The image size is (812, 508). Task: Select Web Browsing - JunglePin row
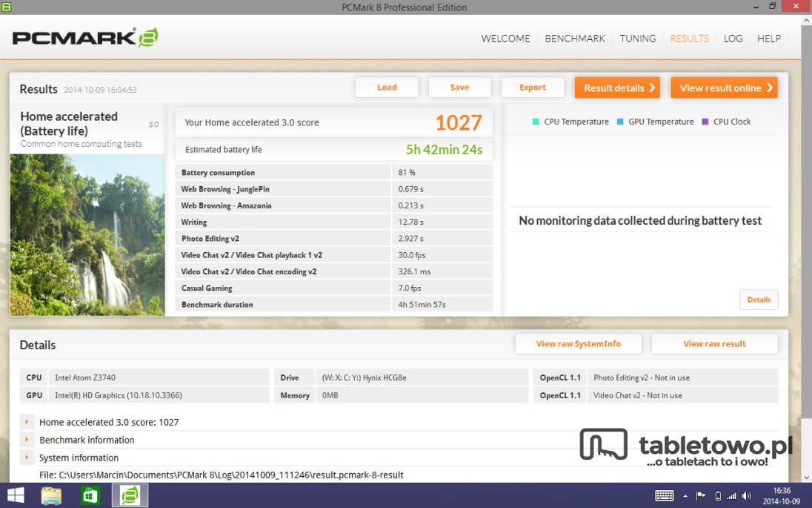334,188
